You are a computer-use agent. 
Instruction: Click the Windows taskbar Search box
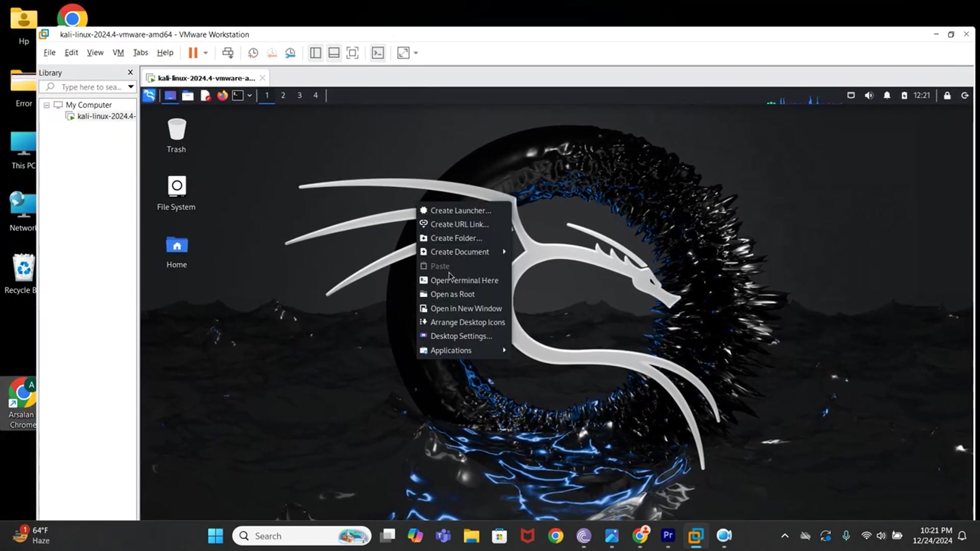pos(302,536)
